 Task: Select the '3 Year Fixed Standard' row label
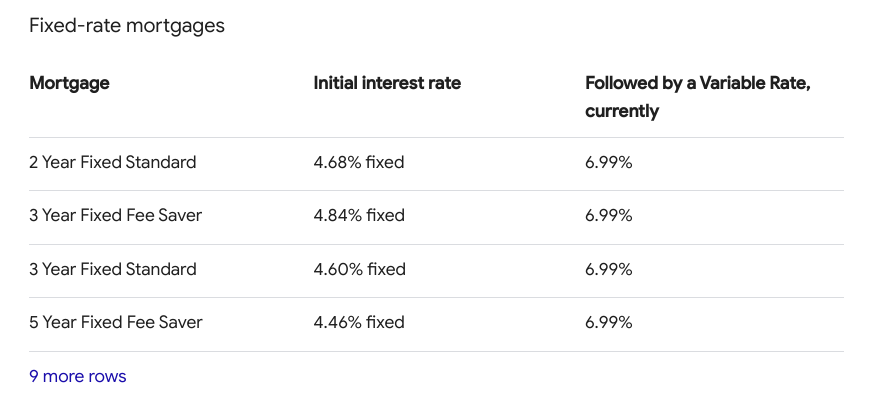point(113,269)
